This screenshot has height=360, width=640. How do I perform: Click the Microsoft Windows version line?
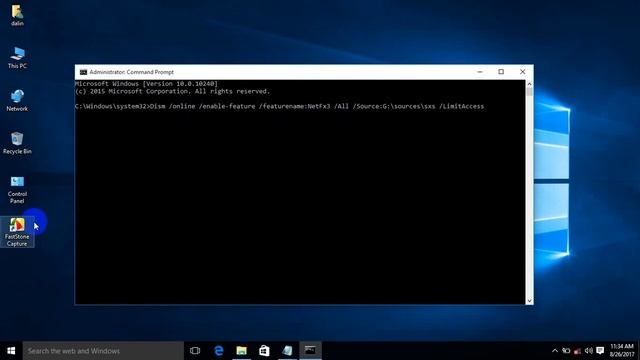(x=146, y=84)
